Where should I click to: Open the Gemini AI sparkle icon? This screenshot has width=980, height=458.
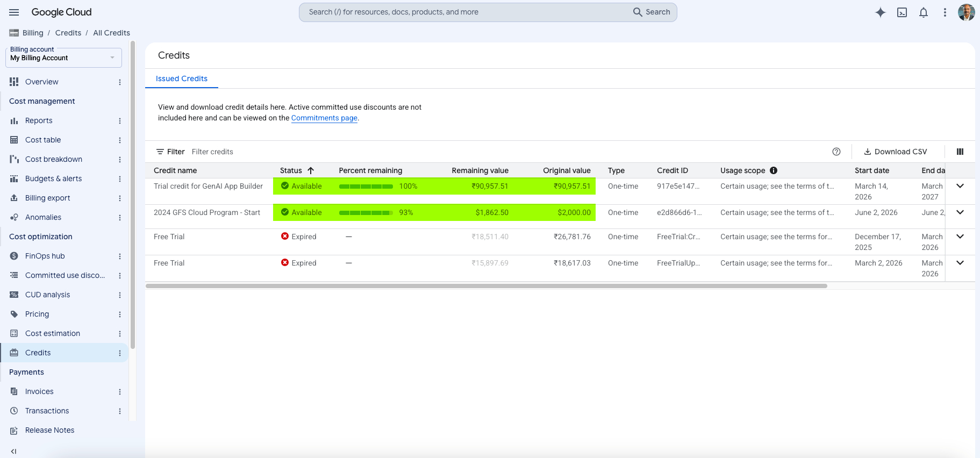click(881, 12)
